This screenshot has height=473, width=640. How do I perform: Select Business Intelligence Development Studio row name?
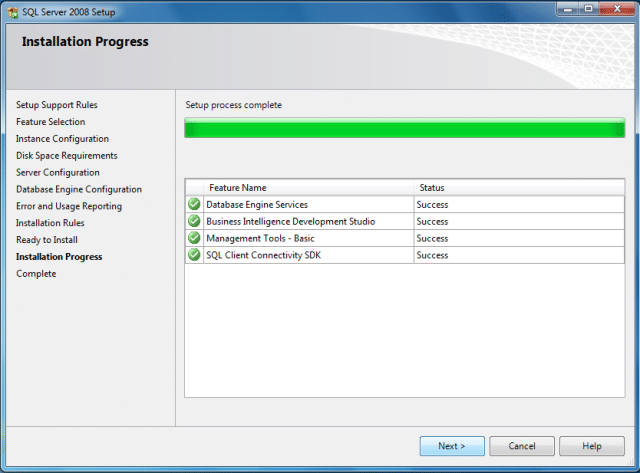tap(291, 221)
